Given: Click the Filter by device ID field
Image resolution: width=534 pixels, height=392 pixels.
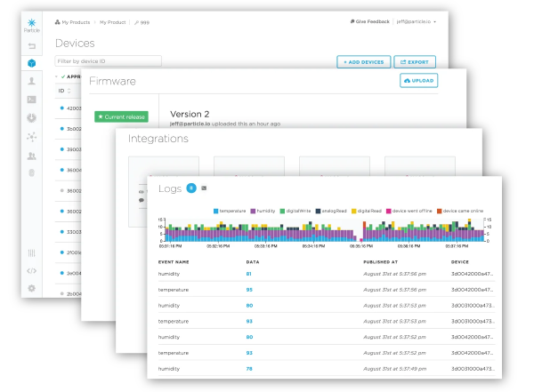Looking at the screenshot, I should (x=108, y=61).
